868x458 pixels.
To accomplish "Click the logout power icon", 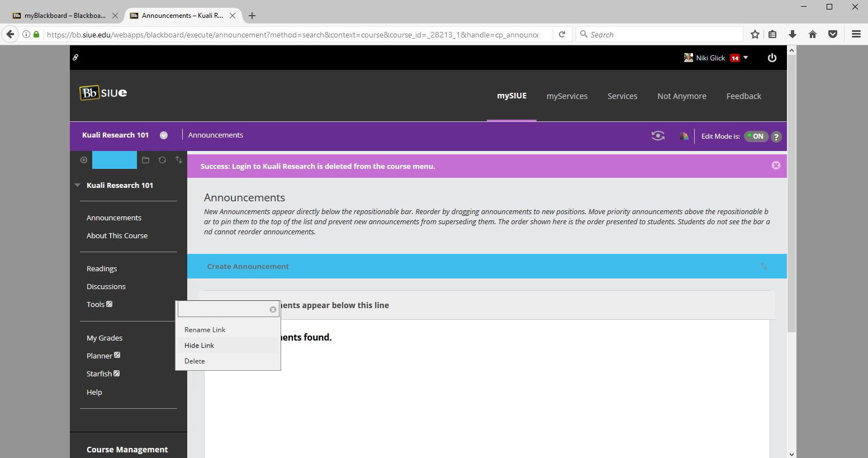I will coord(772,58).
